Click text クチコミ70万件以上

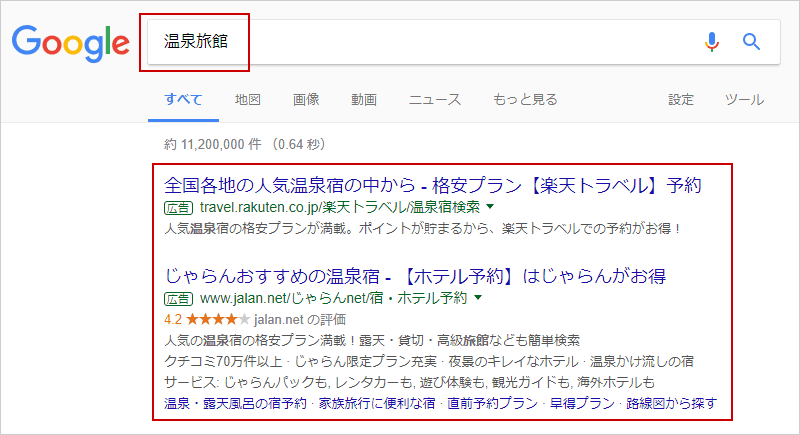(223, 362)
